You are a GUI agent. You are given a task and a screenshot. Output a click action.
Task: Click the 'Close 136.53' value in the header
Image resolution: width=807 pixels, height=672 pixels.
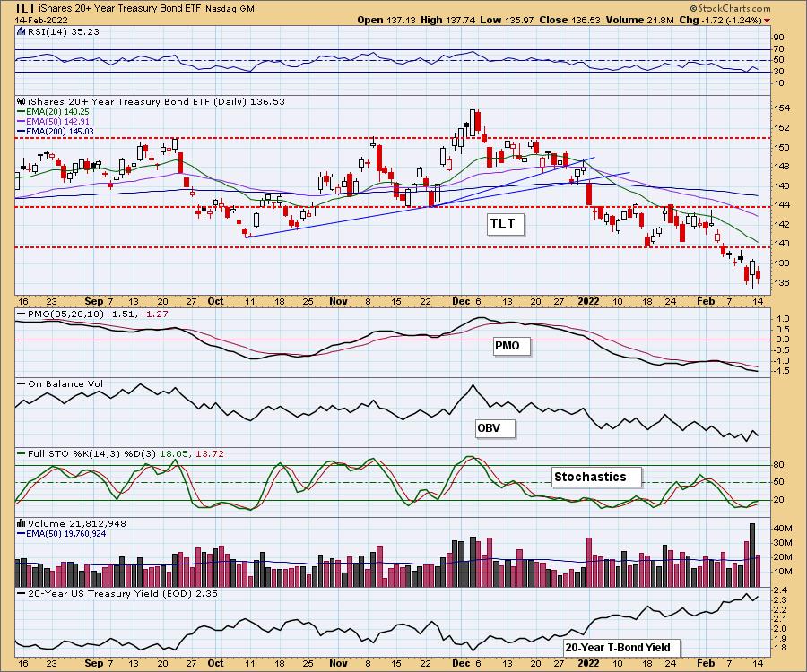pyautogui.click(x=569, y=20)
